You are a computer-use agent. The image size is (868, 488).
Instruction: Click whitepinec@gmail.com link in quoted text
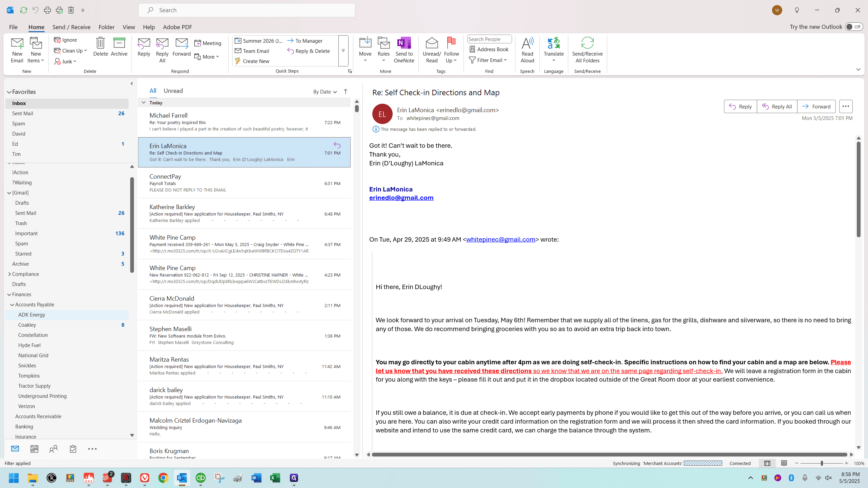coord(500,239)
